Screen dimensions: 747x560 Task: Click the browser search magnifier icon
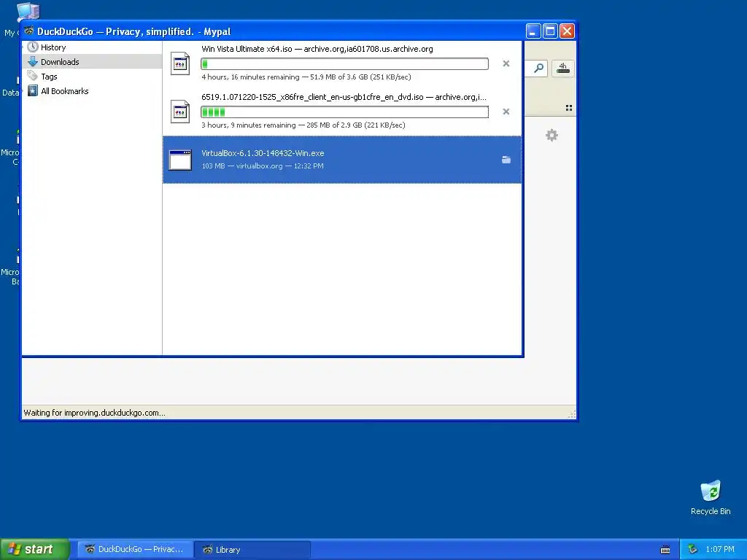coord(538,68)
